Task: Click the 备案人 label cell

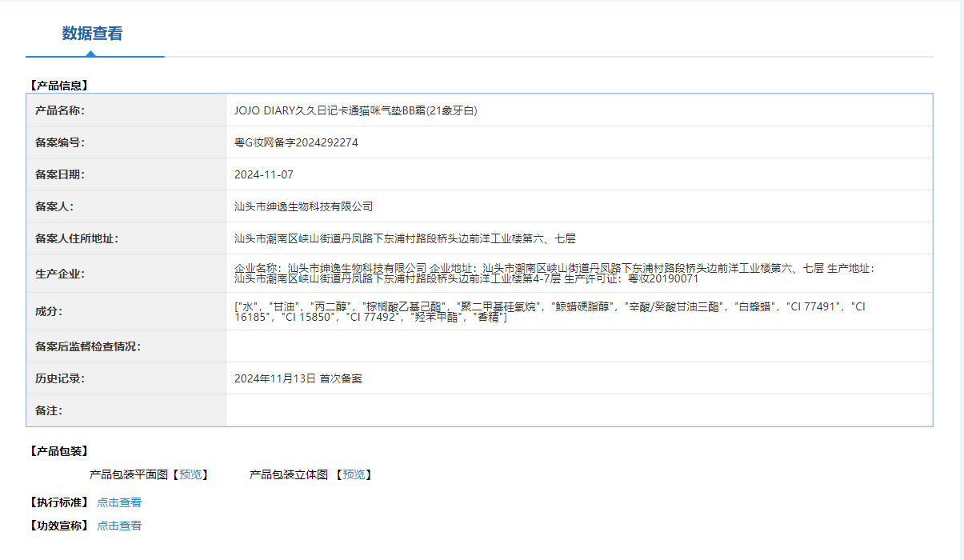Action: [x=126, y=206]
